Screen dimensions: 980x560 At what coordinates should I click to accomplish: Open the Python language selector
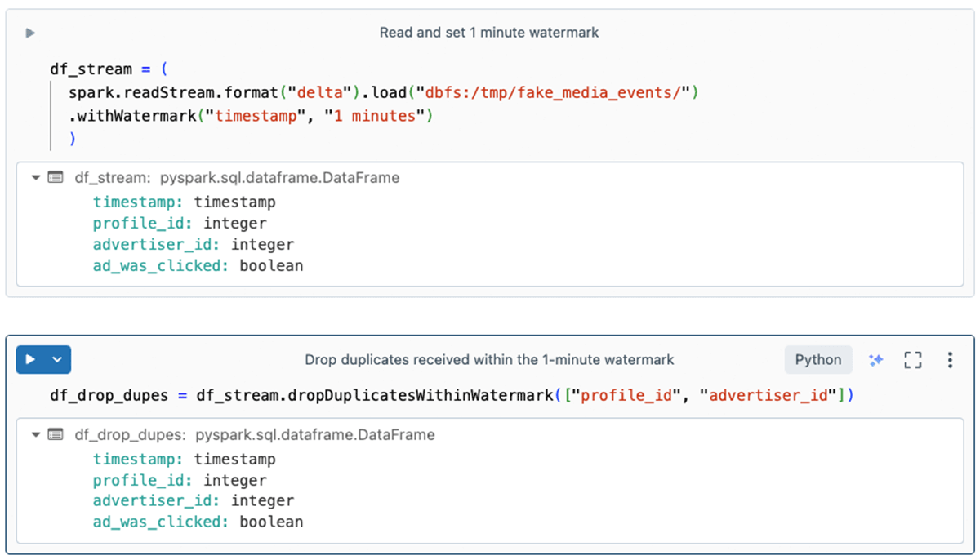817,359
